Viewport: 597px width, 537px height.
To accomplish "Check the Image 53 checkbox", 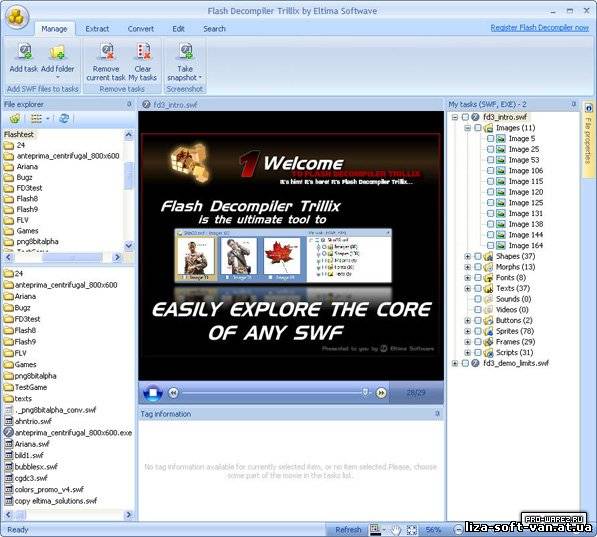I will point(490,160).
